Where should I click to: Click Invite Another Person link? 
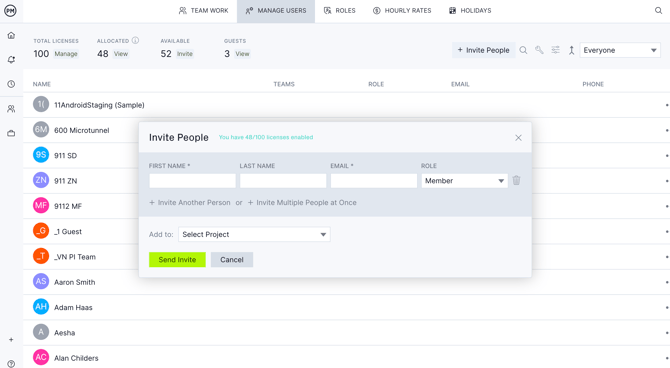click(x=190, y=203)
